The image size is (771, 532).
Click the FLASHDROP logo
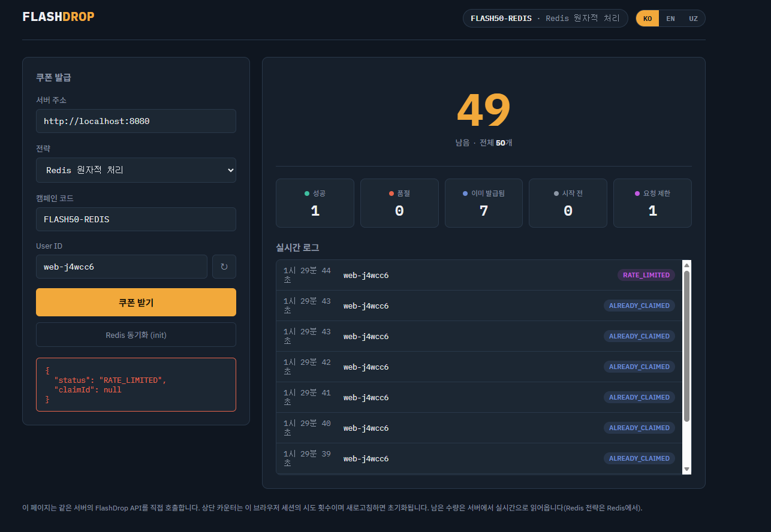click(58, 17)
